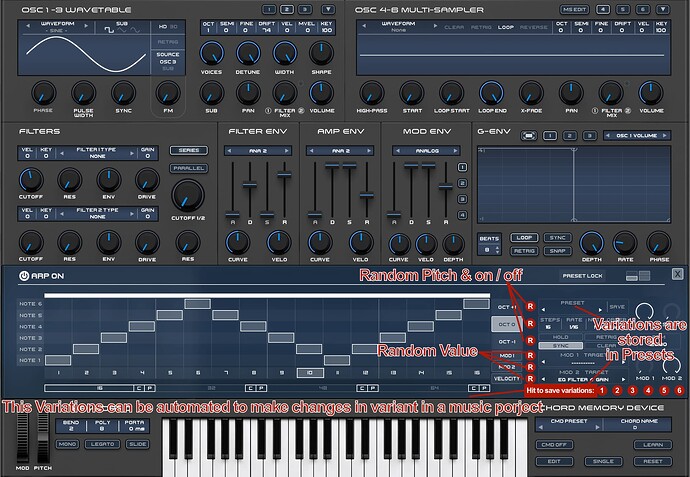The height and width of the screenshot is (477, 690).
Task: Click next waveform arrow in OSC 4-6 Multi-Sampler
Action: coord(435,26)
